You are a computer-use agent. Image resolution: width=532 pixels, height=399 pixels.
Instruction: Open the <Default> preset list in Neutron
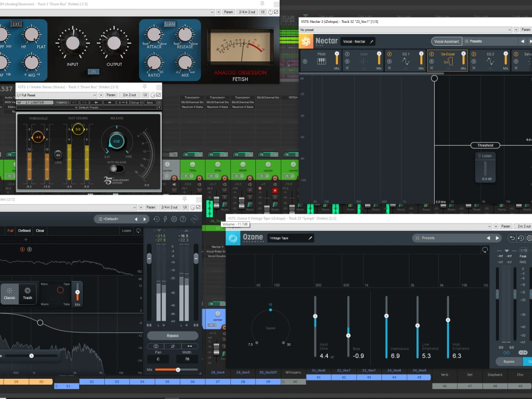click(x=110, y=219)
